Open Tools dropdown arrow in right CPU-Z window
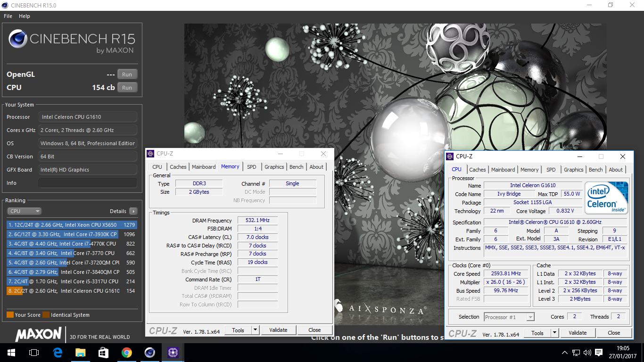 point(554,333)
